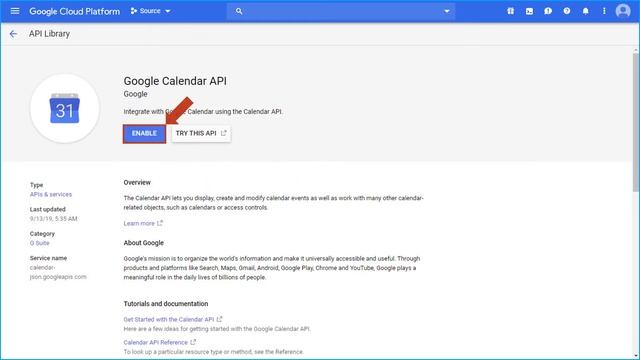This screenshot has width=640, height=360.
Task: Click the Overview heading
Action: coord(137,182)
